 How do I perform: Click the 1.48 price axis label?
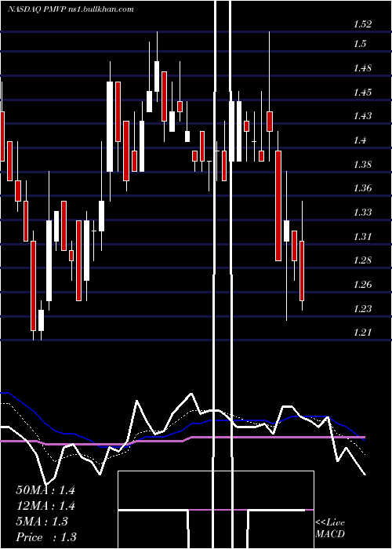[x=362, y=68]
